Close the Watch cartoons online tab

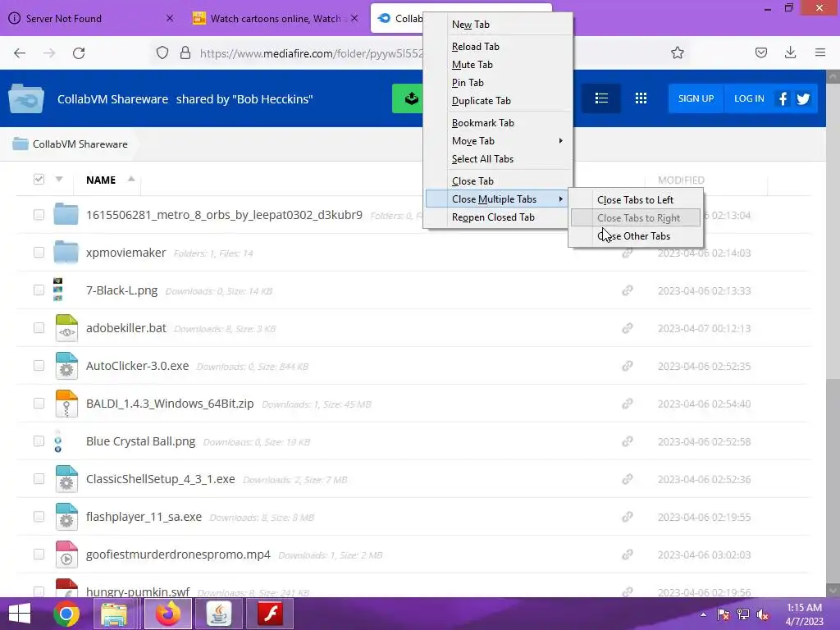[354, 18]
